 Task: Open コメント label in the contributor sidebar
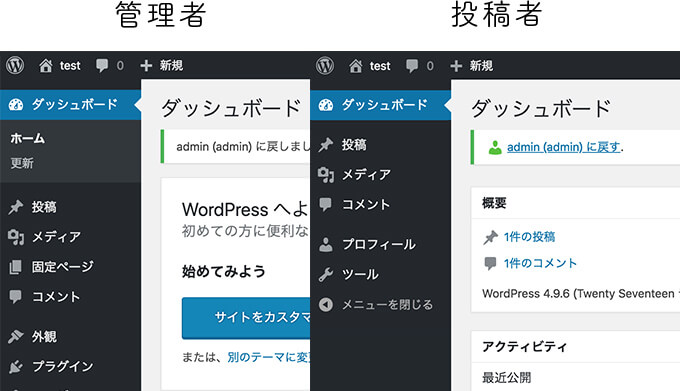click(366, 204)
